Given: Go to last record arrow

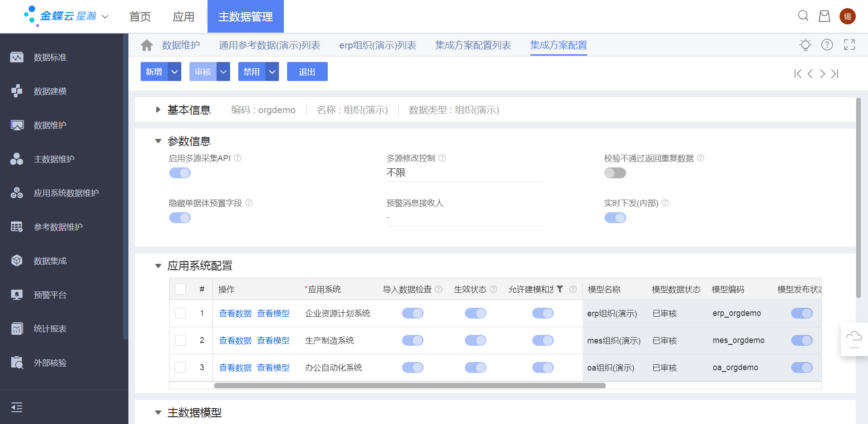Looking at the screenshot, I should [x=835, y=74].
